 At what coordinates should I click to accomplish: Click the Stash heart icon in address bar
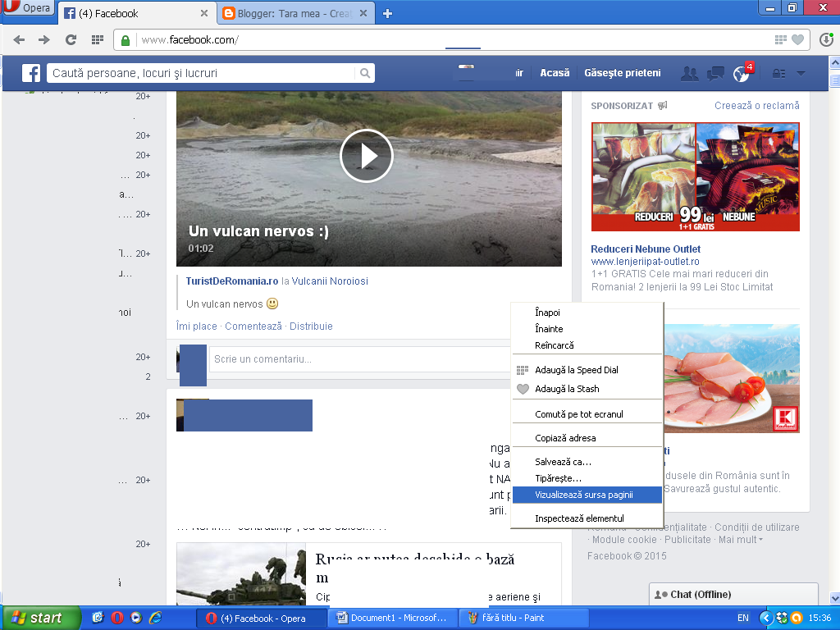(x=797, y=39)
